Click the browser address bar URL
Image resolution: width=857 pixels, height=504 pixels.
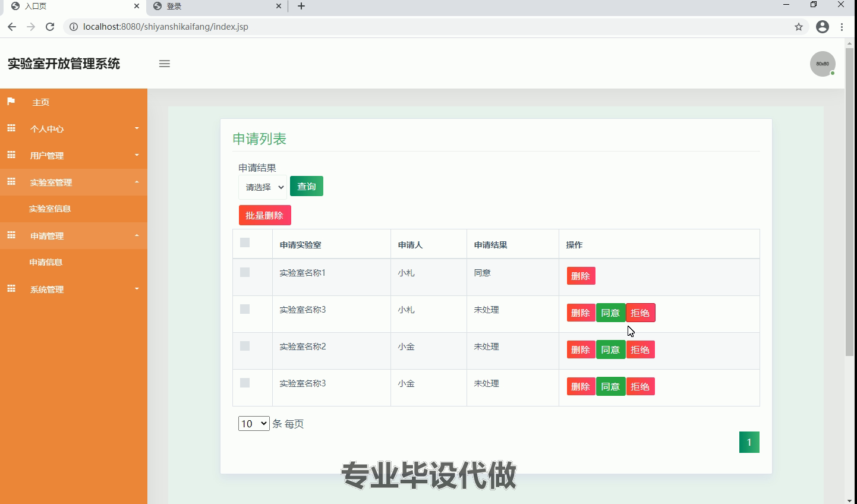(x=166, y=27)
